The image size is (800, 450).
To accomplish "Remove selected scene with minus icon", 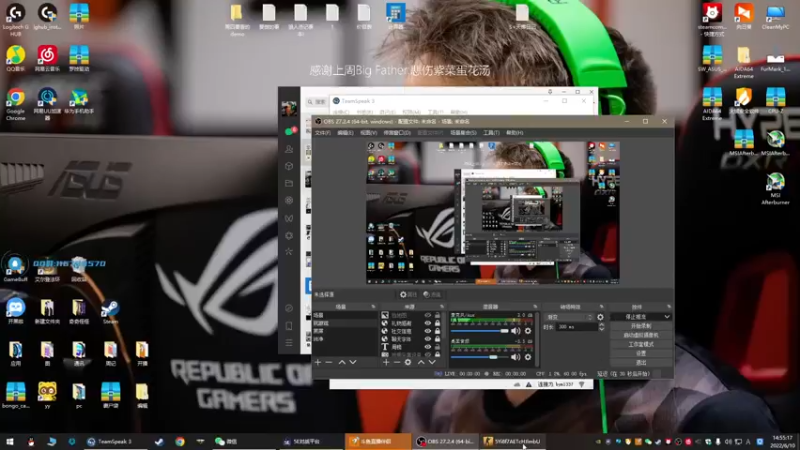I will click(329, 362).
